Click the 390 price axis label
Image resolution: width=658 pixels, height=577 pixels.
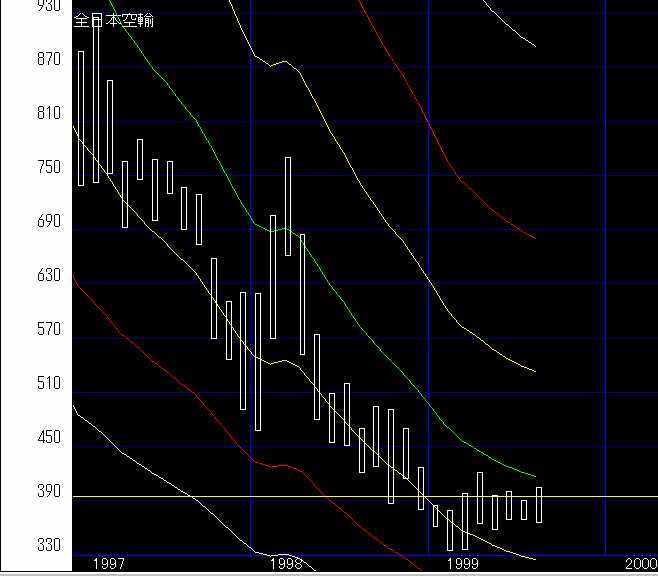pos(47,492)
